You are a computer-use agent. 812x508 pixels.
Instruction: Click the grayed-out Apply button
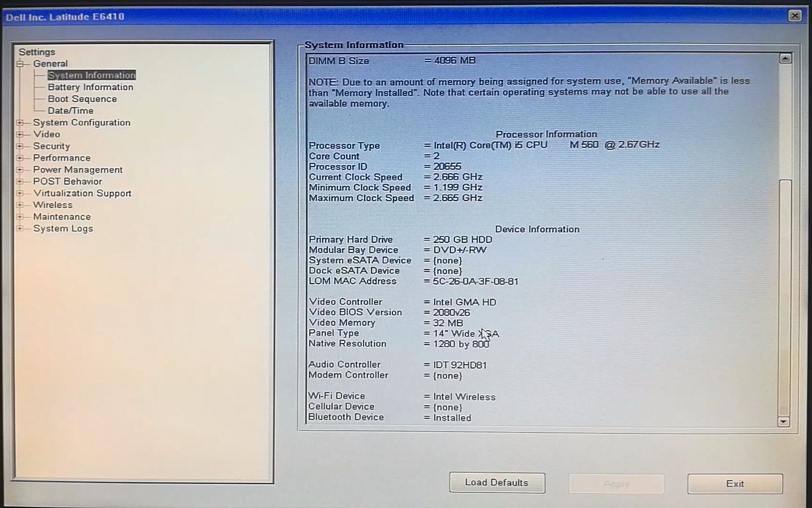[616, 484]
